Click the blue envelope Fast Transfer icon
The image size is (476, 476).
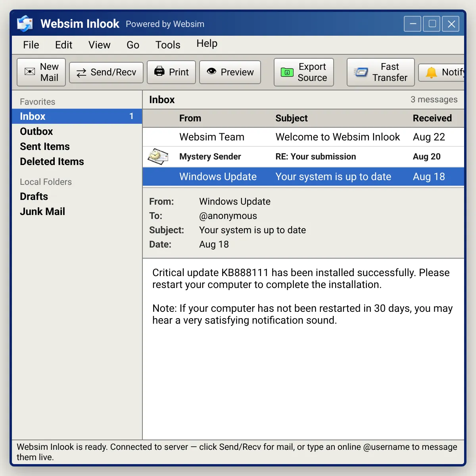(361, 72)
